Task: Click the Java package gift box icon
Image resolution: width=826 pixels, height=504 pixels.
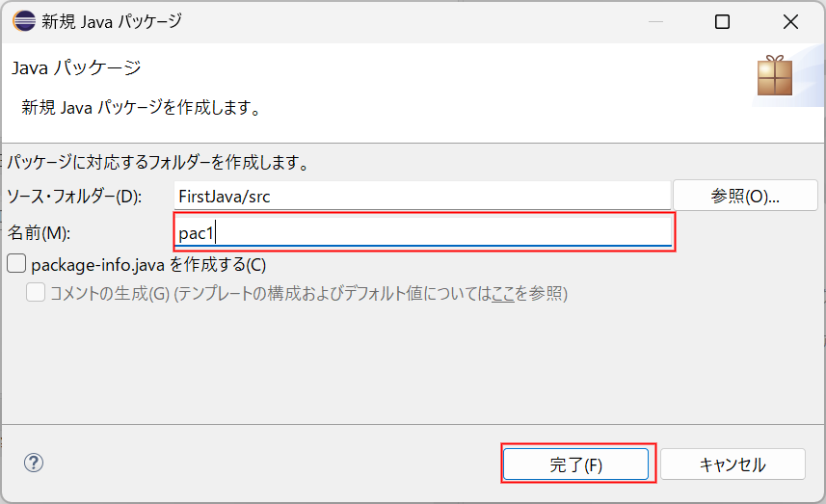Action: 775,76
